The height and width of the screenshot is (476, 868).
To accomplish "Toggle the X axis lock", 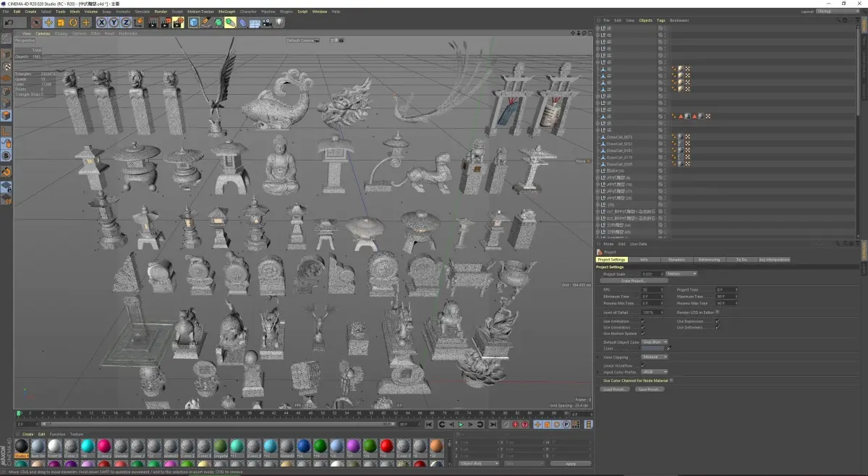I will [x=102, y=22].
